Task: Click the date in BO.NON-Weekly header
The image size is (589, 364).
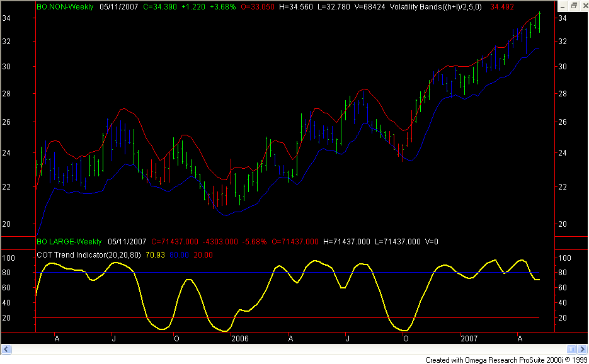Action: pyautogui.click(x=118, y=7)
